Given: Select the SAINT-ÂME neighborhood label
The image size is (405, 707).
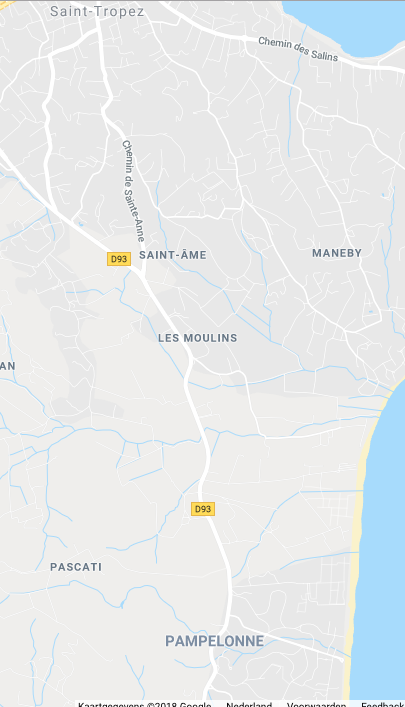Looking at the screenshot, I should click(173, 255).
